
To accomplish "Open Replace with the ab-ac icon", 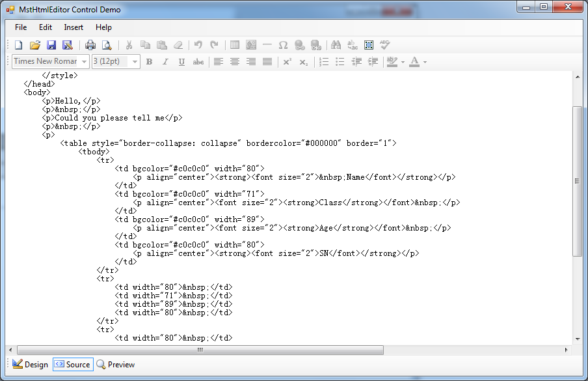I will (x=353, y=45).
